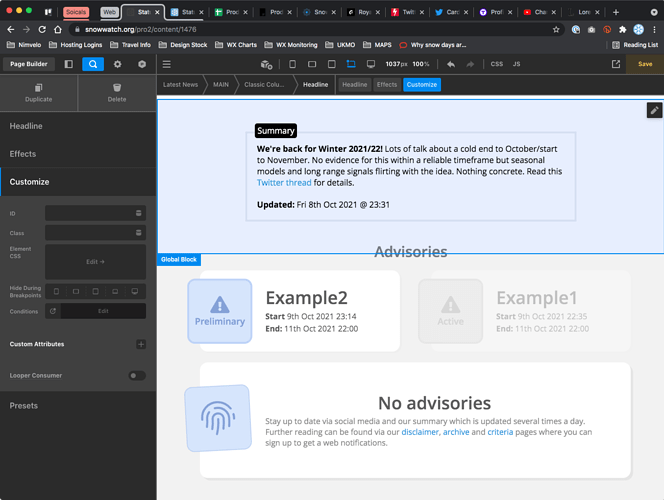Open the settings gear in builder toolbar
Screen dimensions: 664x500
click(117, 64)
